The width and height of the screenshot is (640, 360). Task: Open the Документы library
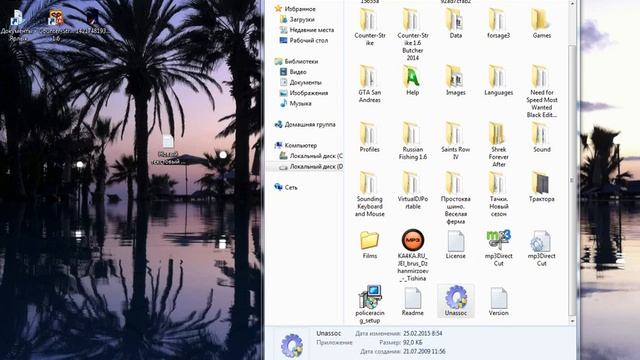(x=305, y=82)
